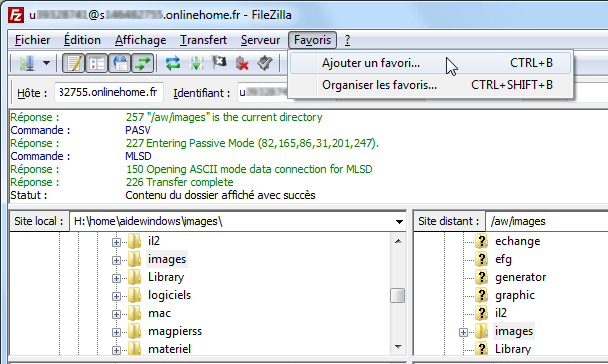This screenshot has width=608, height=364.
Task: Select local mac folder in tree
Action: (159, 313)
